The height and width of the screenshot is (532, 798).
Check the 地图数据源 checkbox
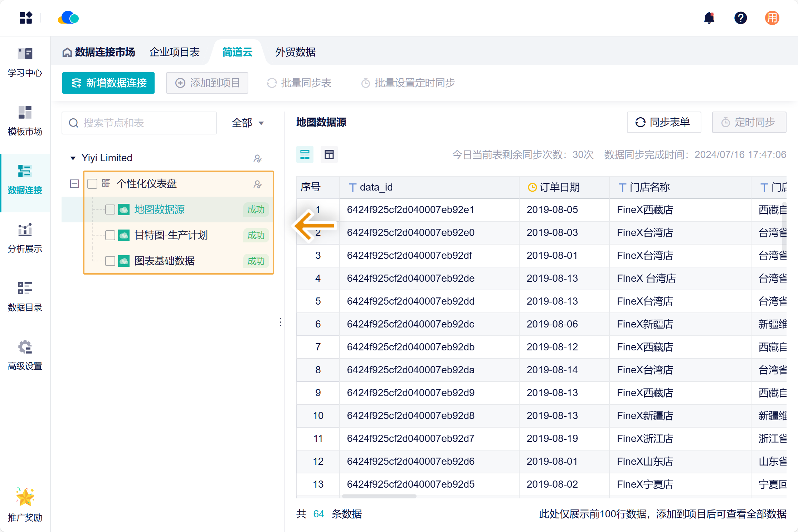(110, 210)
